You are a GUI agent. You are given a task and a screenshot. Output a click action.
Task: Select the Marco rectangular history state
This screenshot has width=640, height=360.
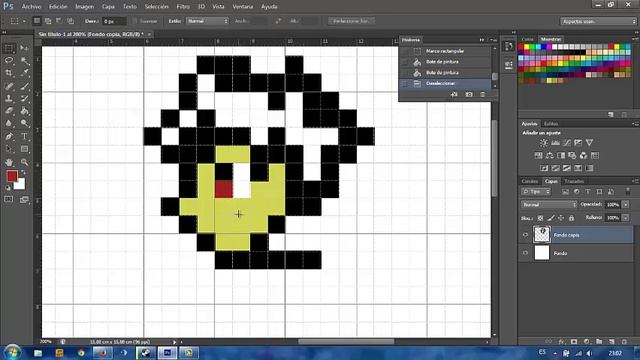[x=445, y=51]
